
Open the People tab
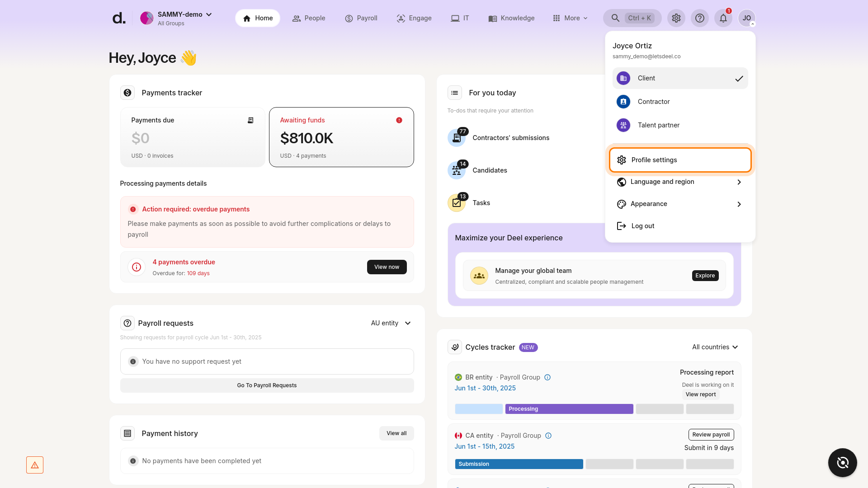click(x=309, y=18)
